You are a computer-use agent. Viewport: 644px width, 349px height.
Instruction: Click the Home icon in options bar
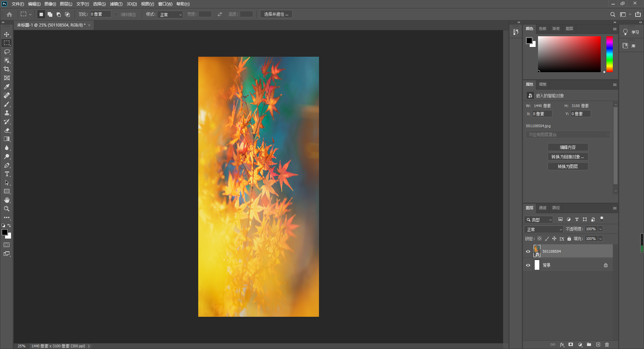pyautogui.click(x=9, y=14)
